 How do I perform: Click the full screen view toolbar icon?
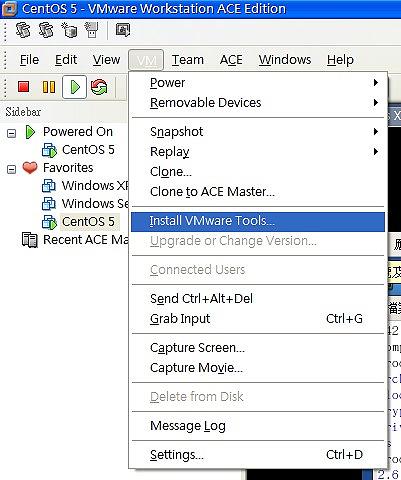pyautogui.click(x=123, y=30)
